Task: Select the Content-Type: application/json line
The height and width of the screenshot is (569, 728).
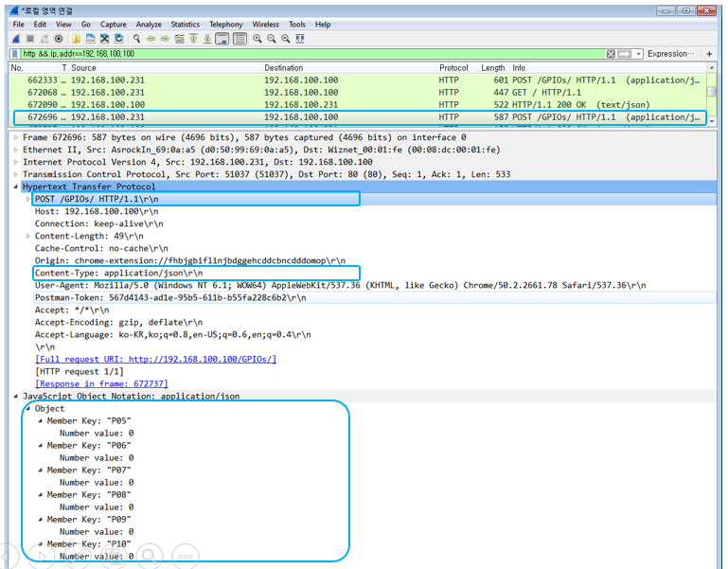Action: pyautogui.click(x=119, y=273)
